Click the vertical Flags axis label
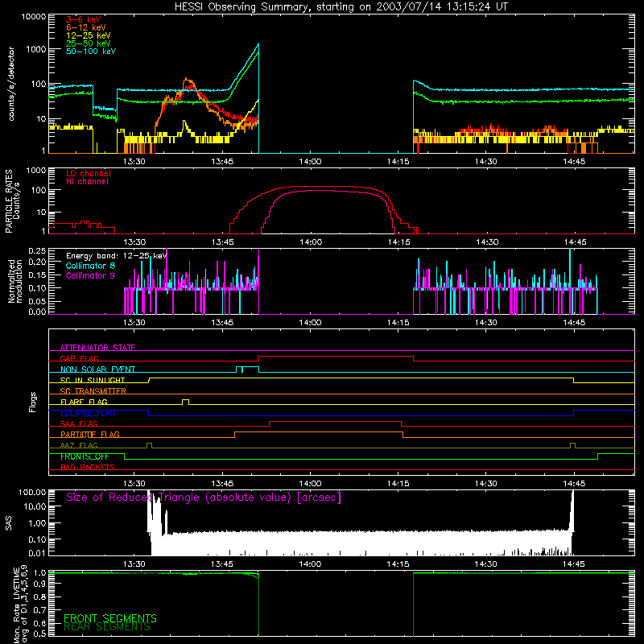This screenshot has height=644, width=644. click(33, 402)
